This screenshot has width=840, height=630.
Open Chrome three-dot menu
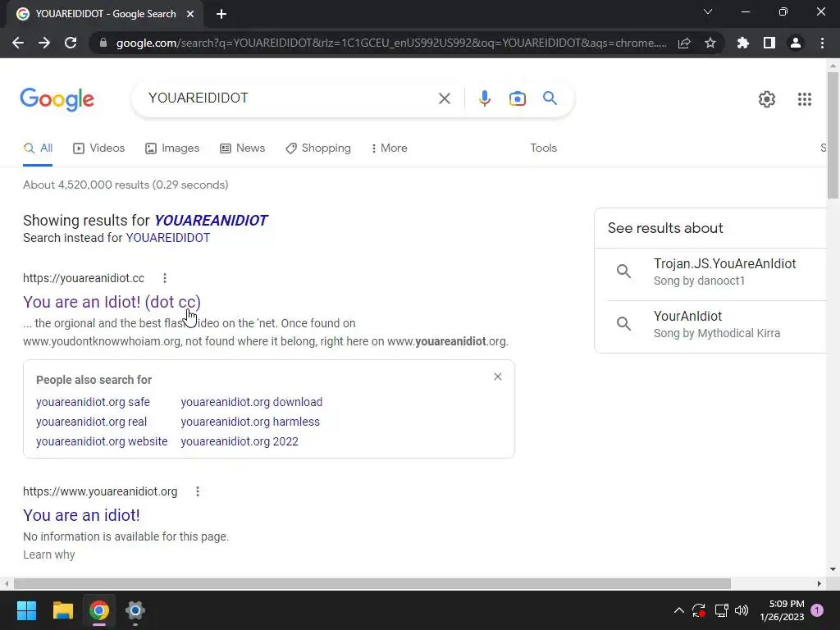(x=822, y=43)
